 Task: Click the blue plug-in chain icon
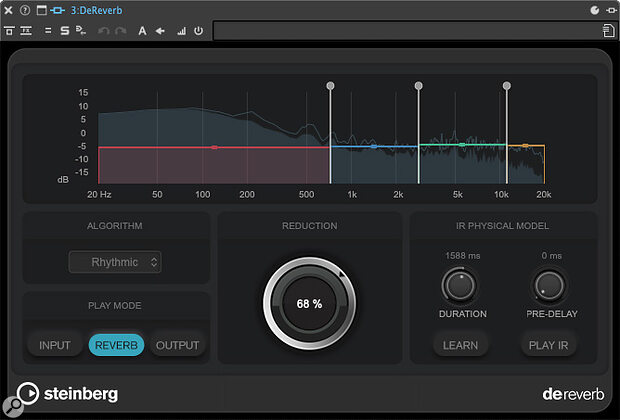point(57,10)
